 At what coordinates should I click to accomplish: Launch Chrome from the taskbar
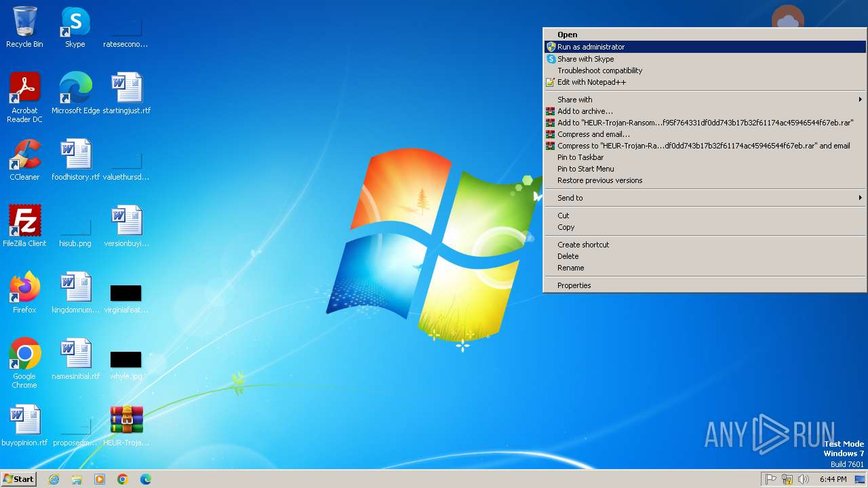click(123, 479)
